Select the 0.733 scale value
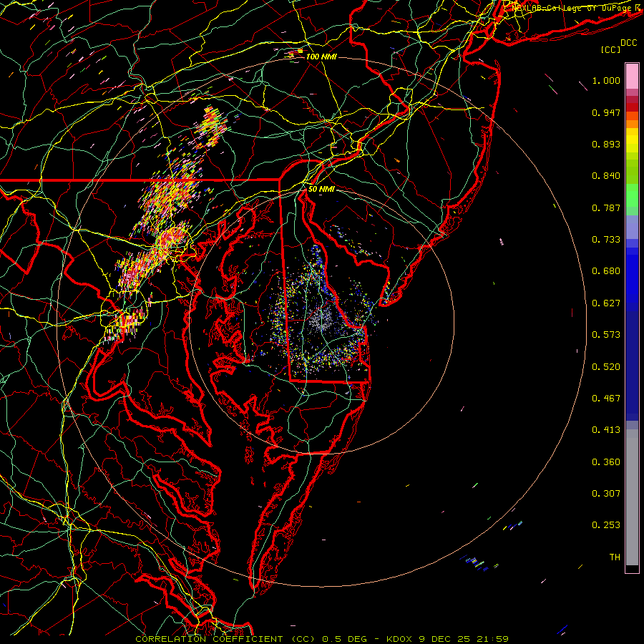This screenshot has height=644, width=644. coord(606,240)
